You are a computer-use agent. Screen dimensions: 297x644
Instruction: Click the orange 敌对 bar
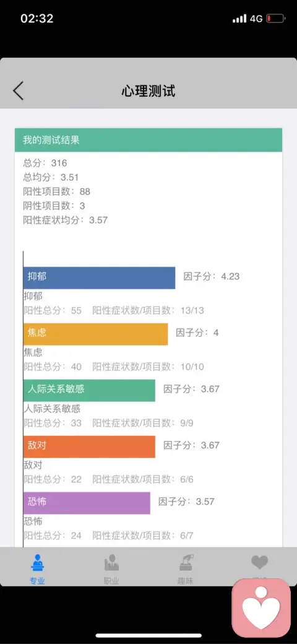coord(90,446)
